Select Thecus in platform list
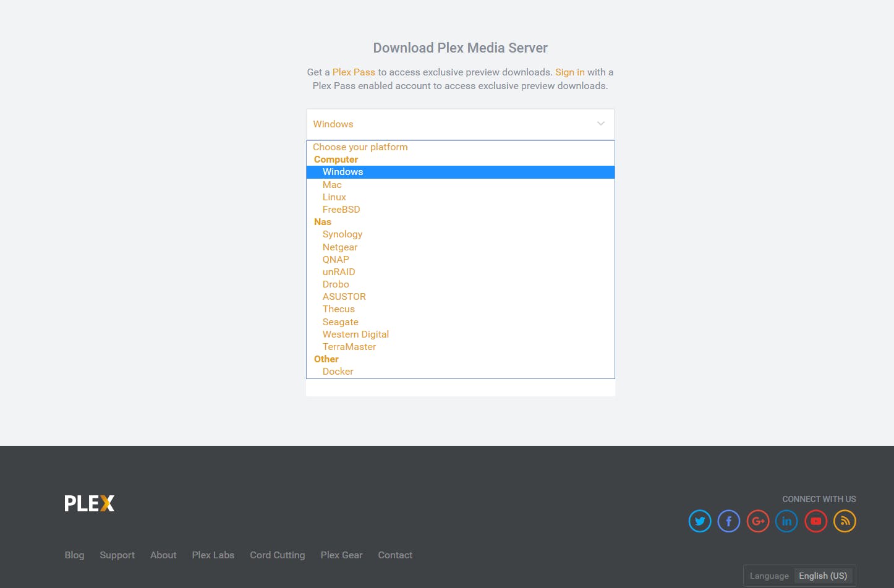Screen dimensions: 894x588 461,309
